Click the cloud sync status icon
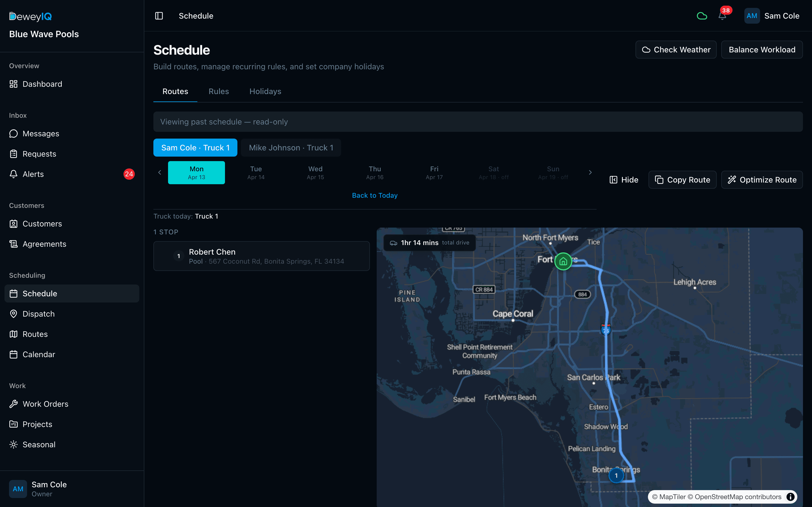 click(702, 16)
